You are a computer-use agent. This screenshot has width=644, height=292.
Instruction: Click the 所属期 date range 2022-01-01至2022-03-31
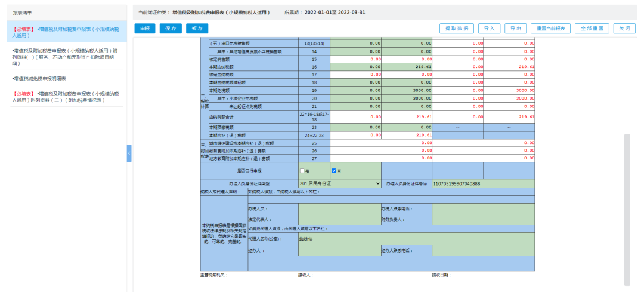tap(335, 13)
